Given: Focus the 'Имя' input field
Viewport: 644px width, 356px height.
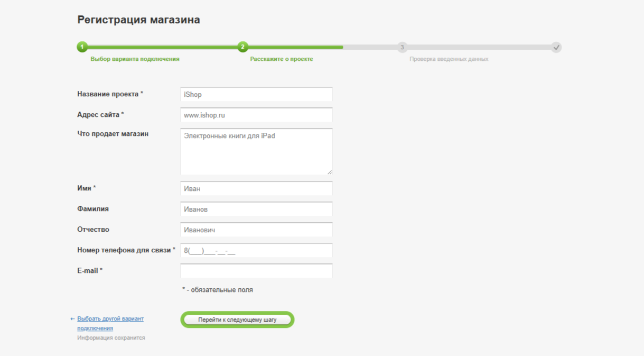Looking at the screenshot, I should click(x=256, y=188).
